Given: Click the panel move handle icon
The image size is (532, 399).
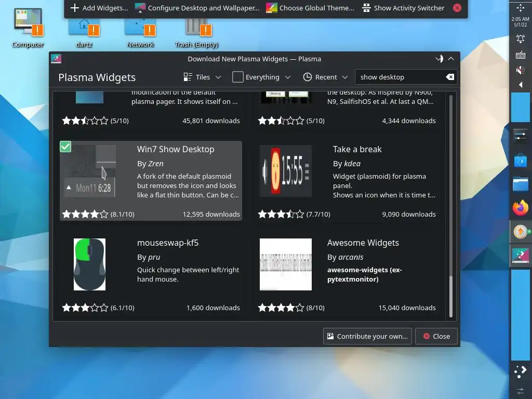Looking at the screenshot, I should (520, 7).
